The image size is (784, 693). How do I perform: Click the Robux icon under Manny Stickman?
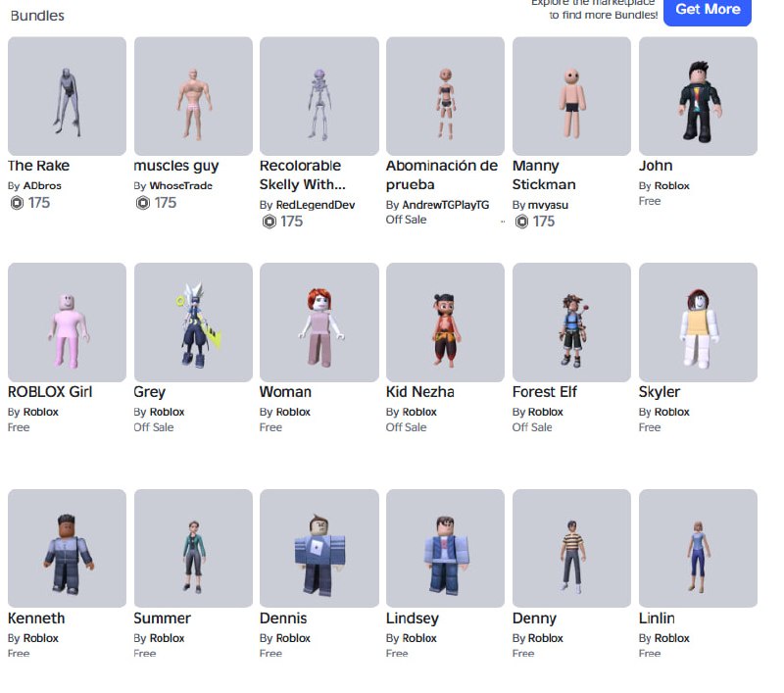pyautogui.click(x=521, y=222)
